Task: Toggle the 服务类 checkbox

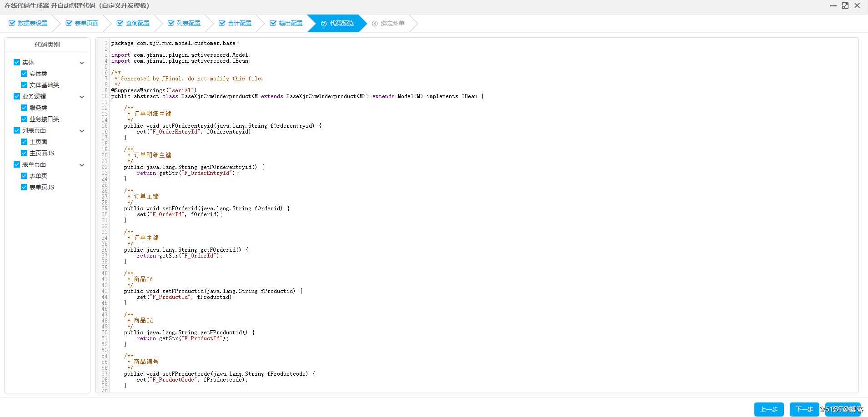Action: [x=24, y=108]
